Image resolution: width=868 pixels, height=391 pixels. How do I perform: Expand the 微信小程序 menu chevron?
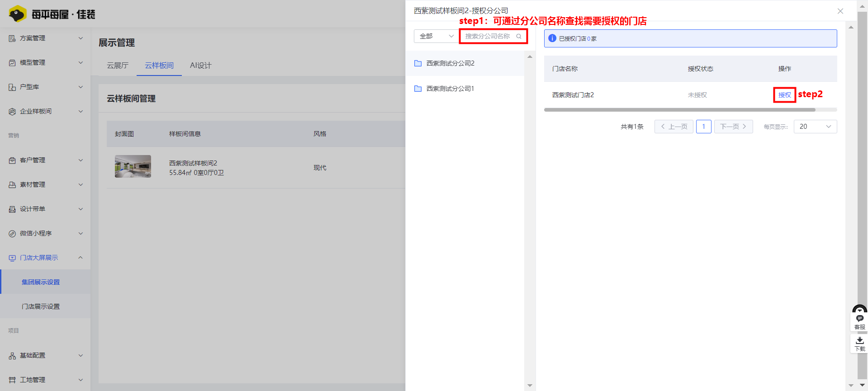81,234
